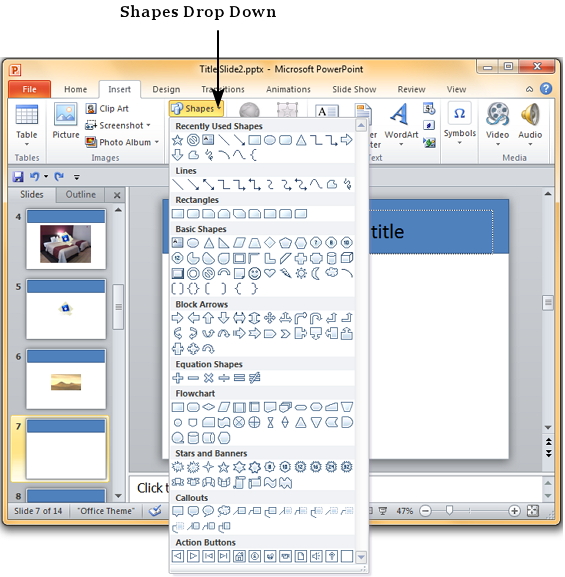Select the cloud callout shape
Viewport: 565px width, 577px height.
[223, 511]
